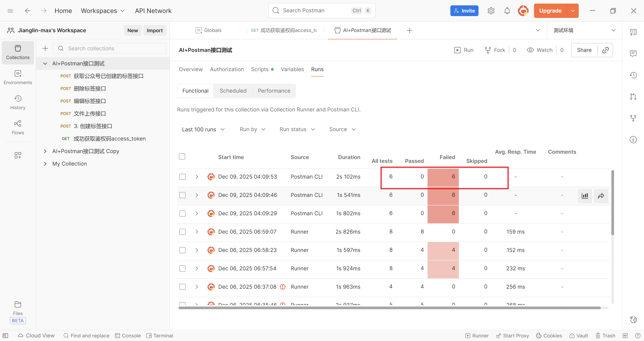The image size is (644, 341).
Task: Click the horizontal scrollbar under runs table
Action: pyautogui.click(x=389, y=308)
